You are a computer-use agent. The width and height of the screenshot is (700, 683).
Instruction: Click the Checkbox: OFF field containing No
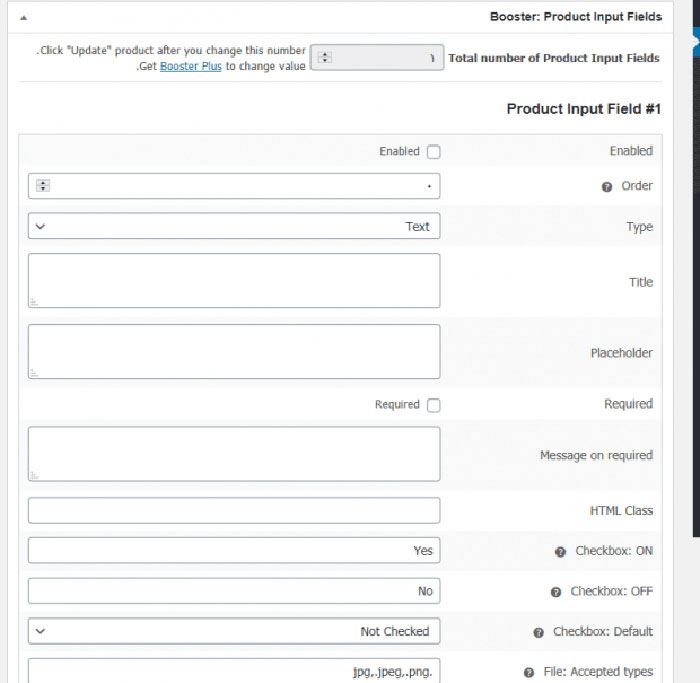pos(234,591)
